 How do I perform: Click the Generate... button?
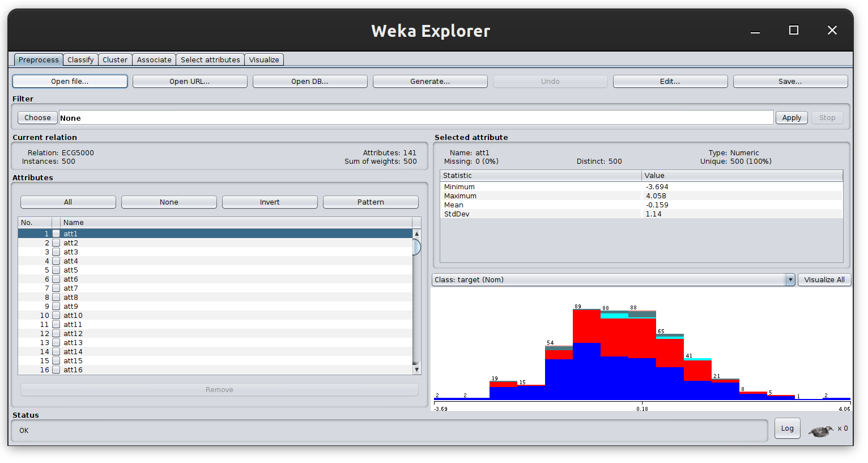(430, 81)
